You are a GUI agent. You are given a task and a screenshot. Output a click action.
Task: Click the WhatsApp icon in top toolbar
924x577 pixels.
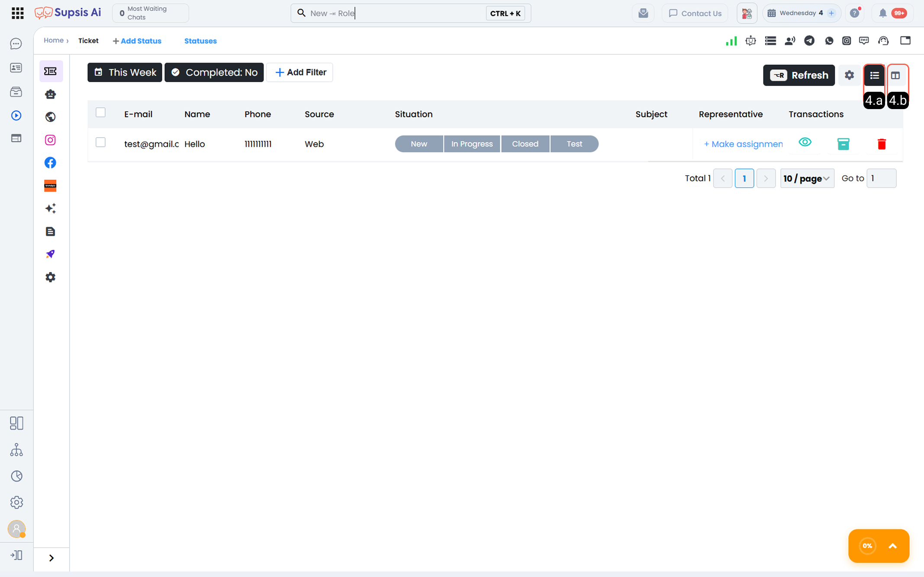[829, 41]
